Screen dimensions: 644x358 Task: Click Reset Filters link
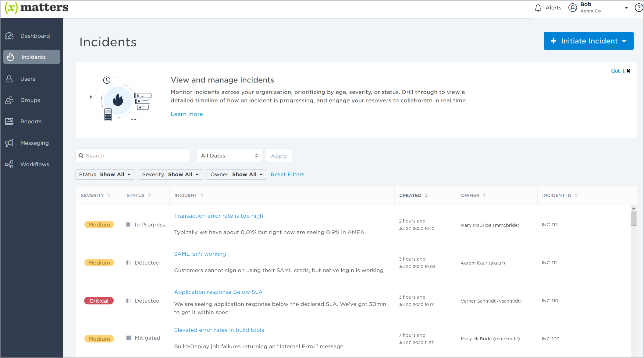(x=287, y=174)
